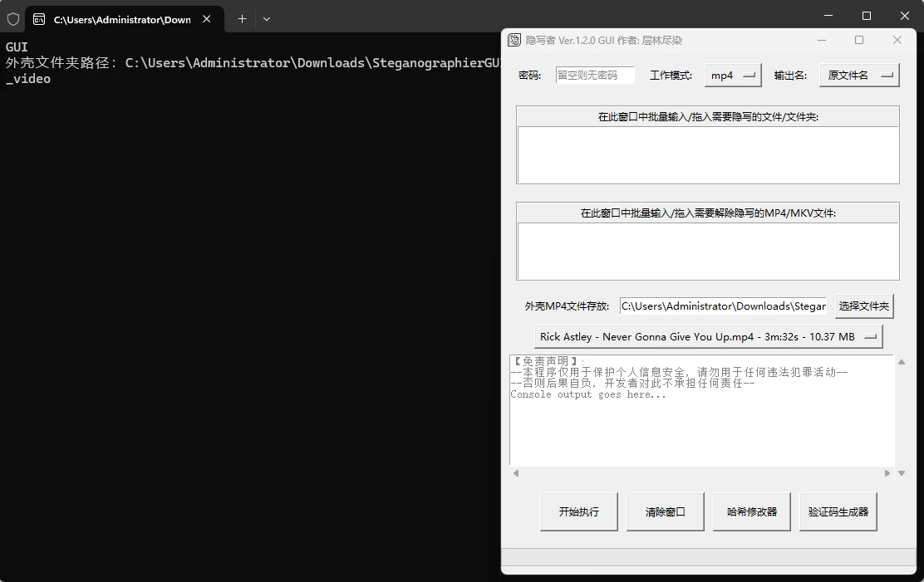Open the 输出名 原文件名 dropdown
The image size is (924, 582).
click(x=859, y=75)
